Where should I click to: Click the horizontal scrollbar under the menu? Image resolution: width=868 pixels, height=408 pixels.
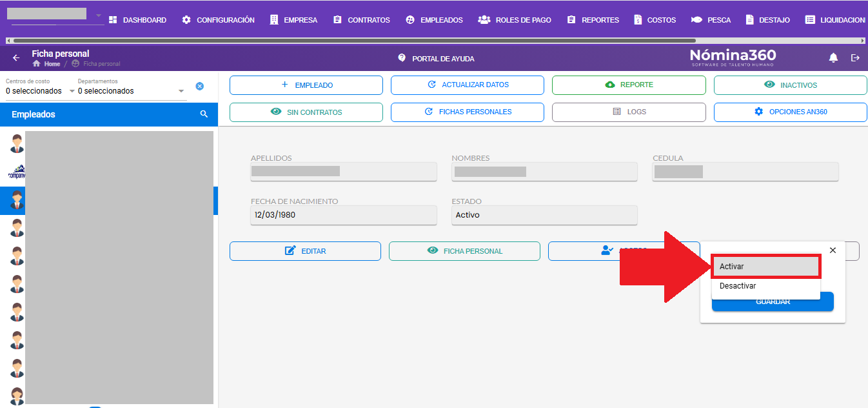[354, 41]
